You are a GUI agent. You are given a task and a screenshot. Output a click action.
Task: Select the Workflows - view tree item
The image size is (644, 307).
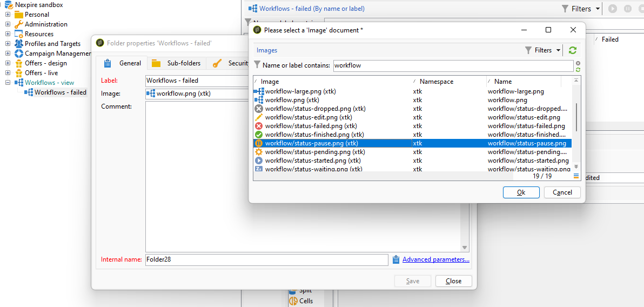[x=49, y=83]
